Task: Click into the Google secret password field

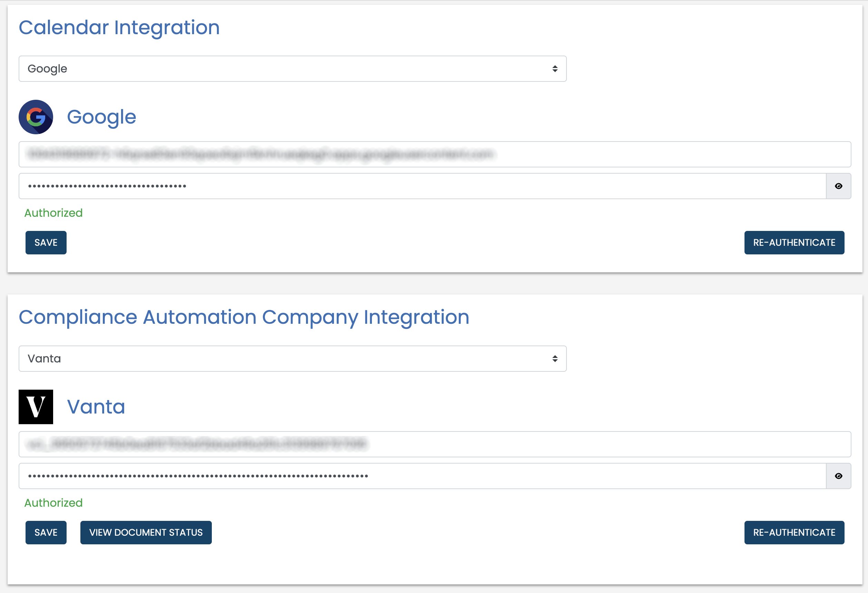Action: click(422, 186)
